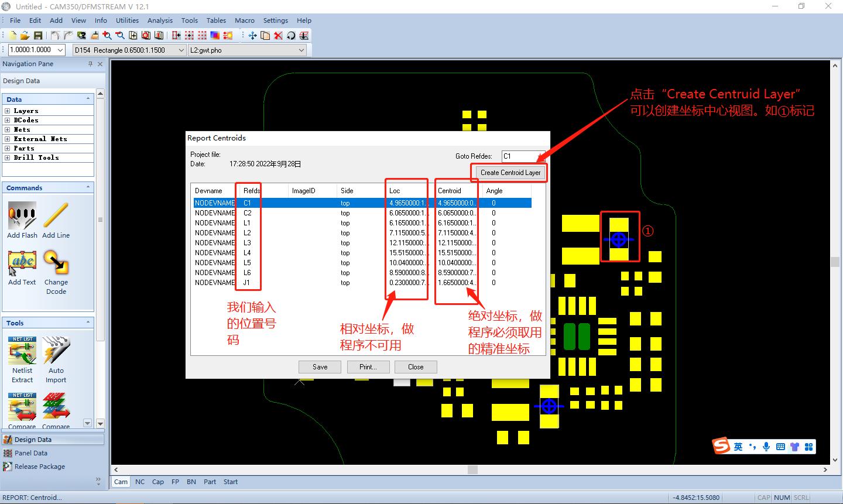Click the blue four-arrow Move toolbar icon
The width and height of the screenshot is (843, 504).
252,36
